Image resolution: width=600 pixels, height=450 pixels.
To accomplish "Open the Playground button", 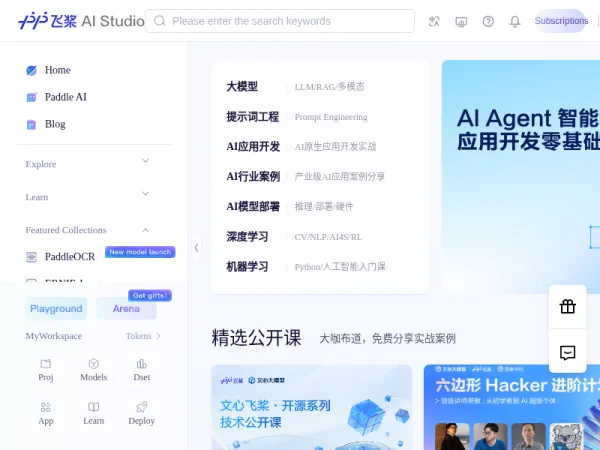I will pyautogui.click(x=56, y=308).
